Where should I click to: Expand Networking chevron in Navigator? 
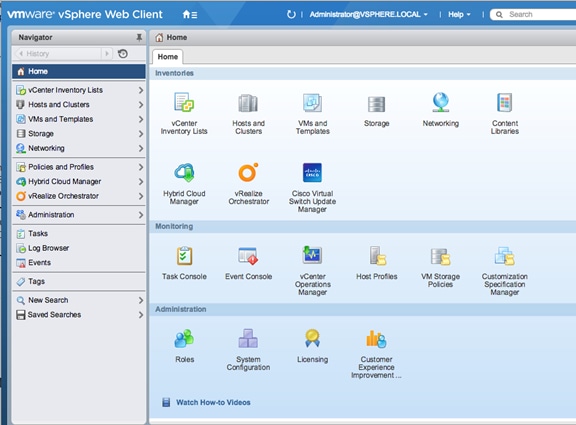[141, 148]
